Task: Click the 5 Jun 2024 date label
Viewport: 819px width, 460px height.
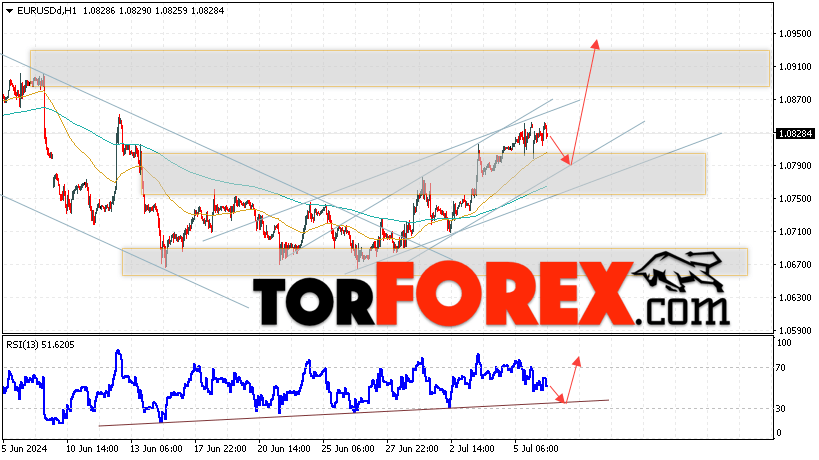Action: 25,449
